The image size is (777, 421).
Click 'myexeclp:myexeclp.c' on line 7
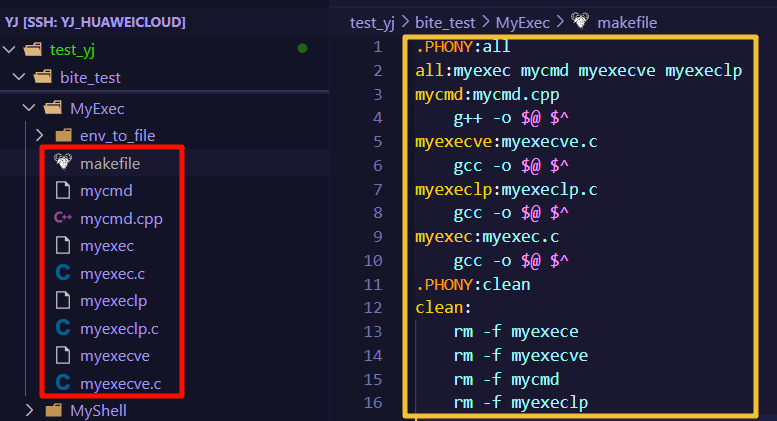(506, 190)
